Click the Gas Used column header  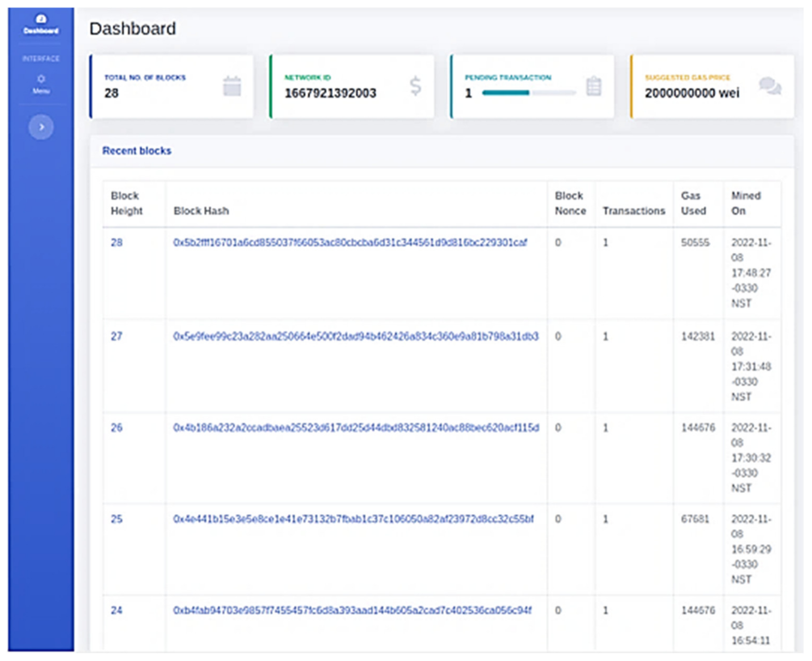pos(693,203)
